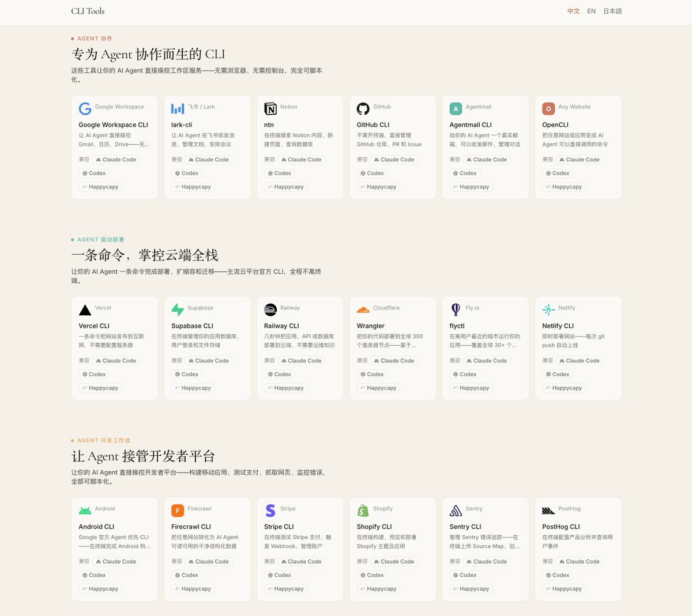Click the Netlify teal logo icon

click(x=548, y=309)
